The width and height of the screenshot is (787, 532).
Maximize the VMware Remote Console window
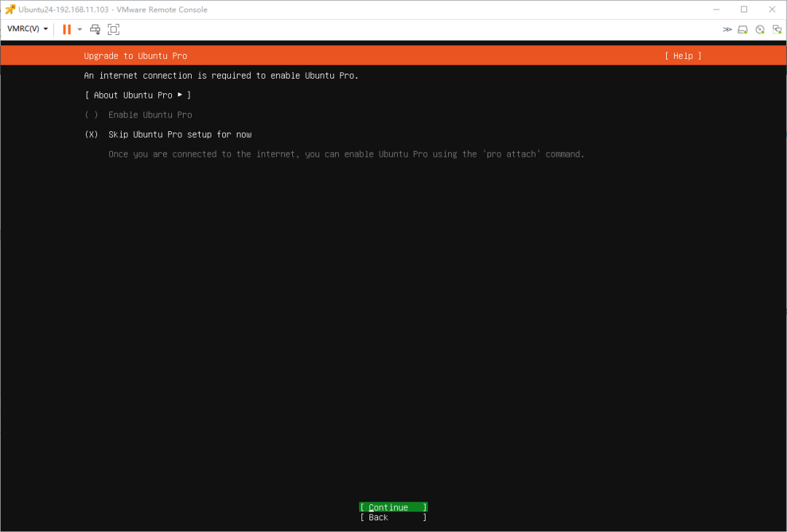click(x=744, y=9)
